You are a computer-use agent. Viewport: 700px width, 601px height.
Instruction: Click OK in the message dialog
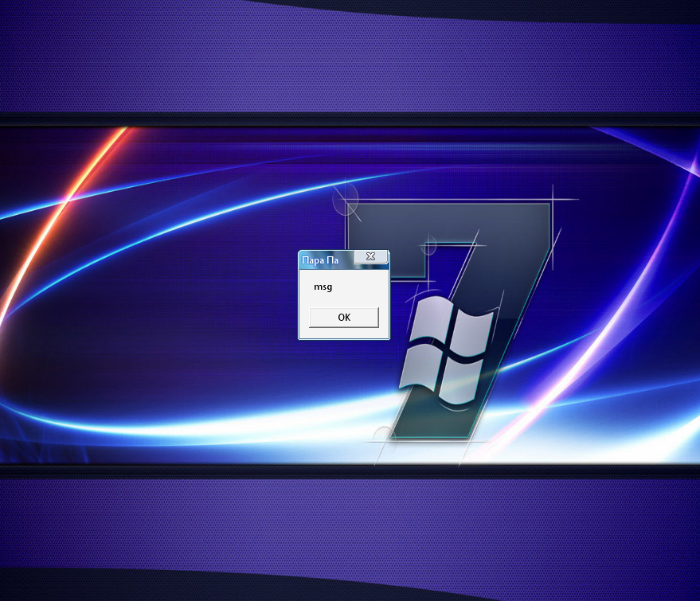[x=344, y=318]
